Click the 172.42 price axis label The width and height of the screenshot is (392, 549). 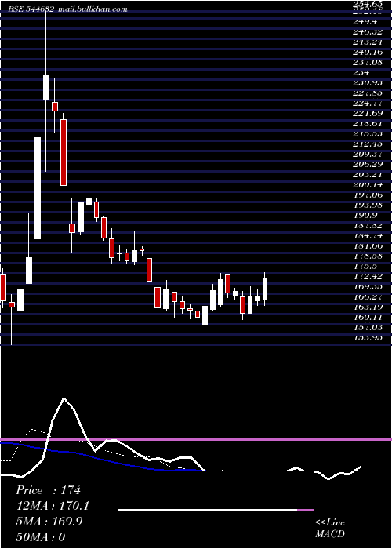pyautogui.click(x=368, y=276)
